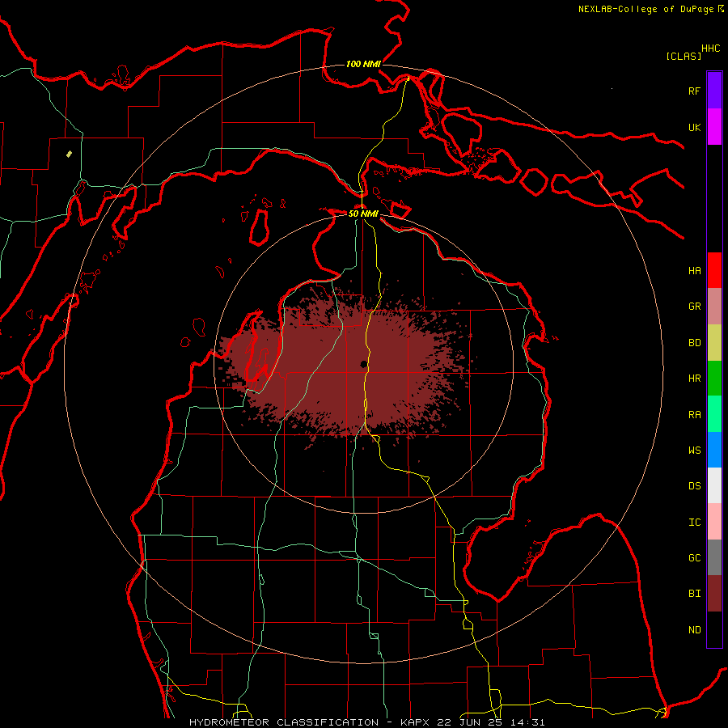The width and height of the screenshot is (728, 728).
Task: Click the 'WS' legend label
Action: [694, 451]
